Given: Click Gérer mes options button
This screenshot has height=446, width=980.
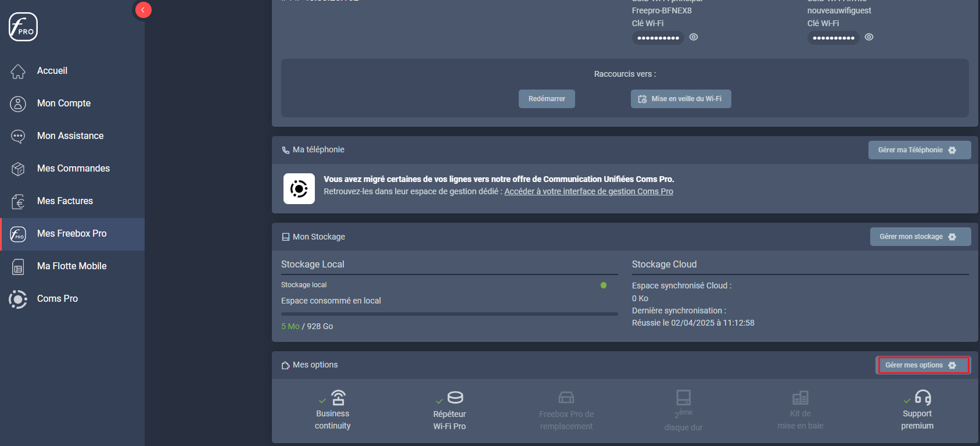Looking at the screenshot, I should (923, 365).
